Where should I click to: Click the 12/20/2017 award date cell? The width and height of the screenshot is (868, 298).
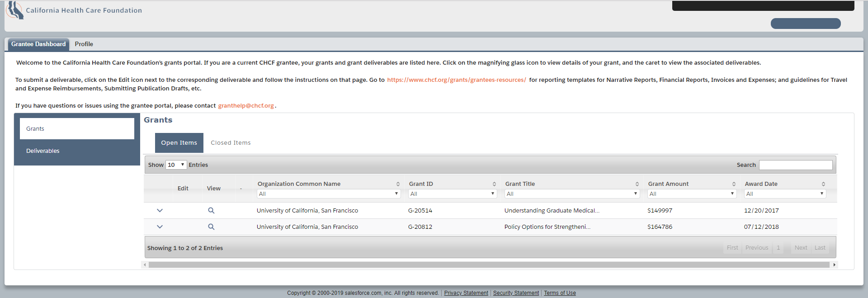click(x=761, y=211)
